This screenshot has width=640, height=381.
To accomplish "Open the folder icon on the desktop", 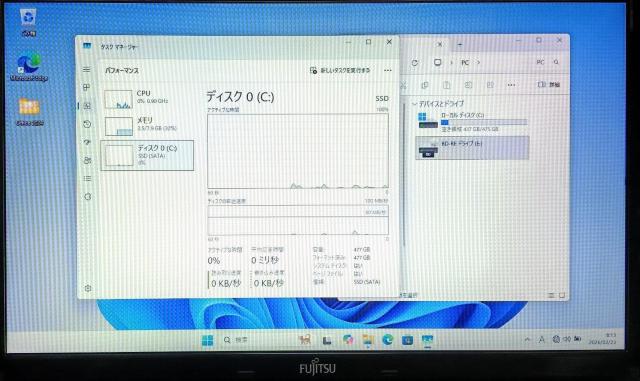I will pyautogui.click(x=29, y=111).
